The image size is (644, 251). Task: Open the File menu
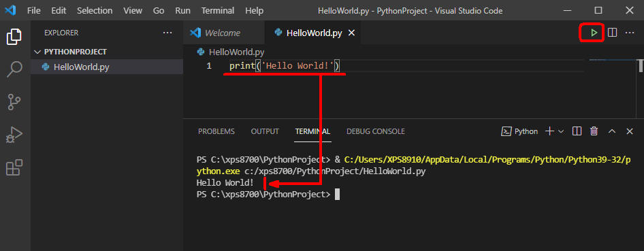coord(33,11)
